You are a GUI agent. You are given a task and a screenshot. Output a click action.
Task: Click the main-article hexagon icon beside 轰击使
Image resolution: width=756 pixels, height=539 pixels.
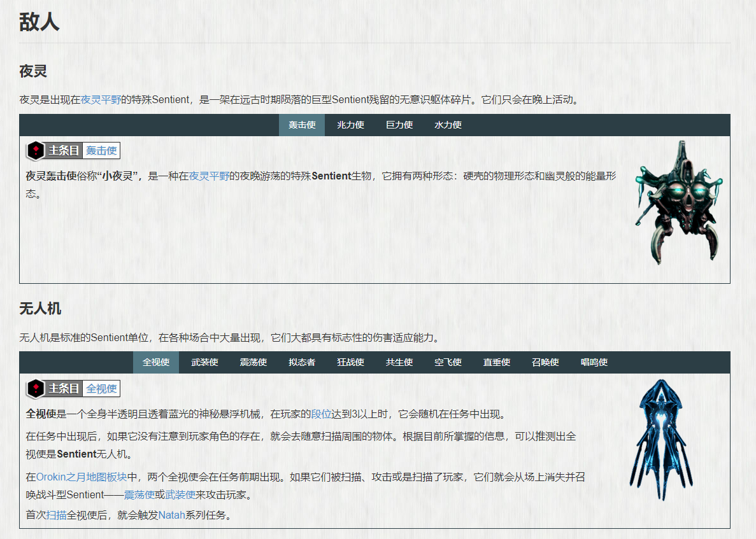pyautogui.click(x=36, y=151)
